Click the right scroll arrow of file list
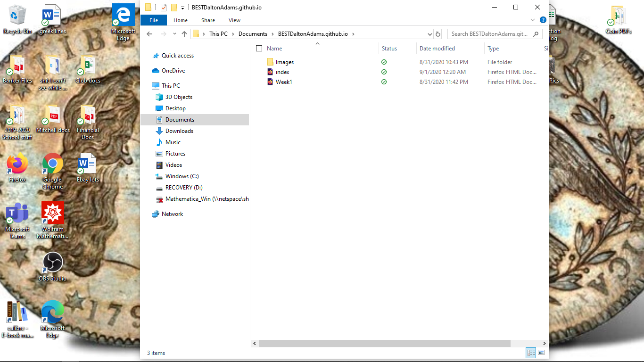The image size is (644, 362). click(545, 344)
